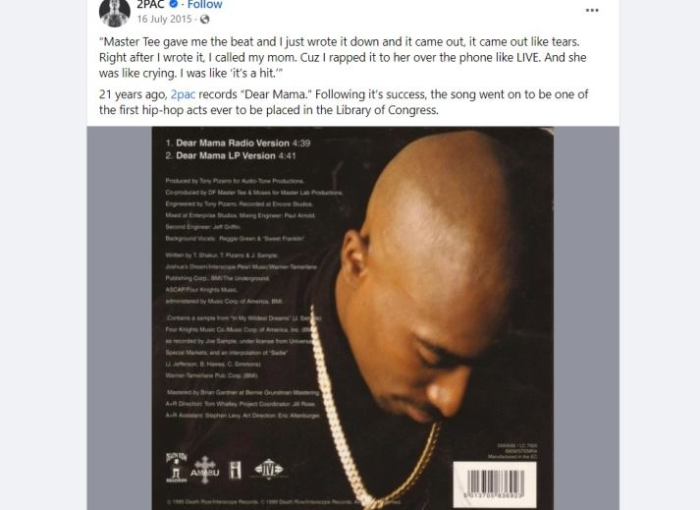Click the Jive diamond logo on cover

(268, 469)
